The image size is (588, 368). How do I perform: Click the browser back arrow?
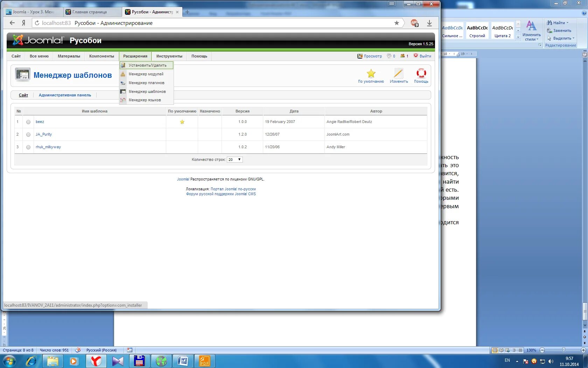pyautogui.click(x=12, y=23)
